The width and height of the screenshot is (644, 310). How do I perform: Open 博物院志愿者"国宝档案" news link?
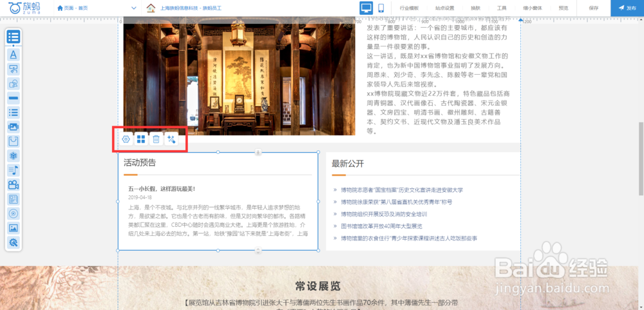coord(401,190)
